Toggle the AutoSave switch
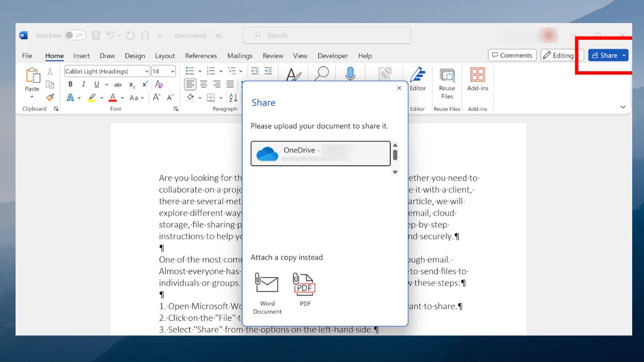This screenshot has width=644, height=362. (x=75, y=35)
